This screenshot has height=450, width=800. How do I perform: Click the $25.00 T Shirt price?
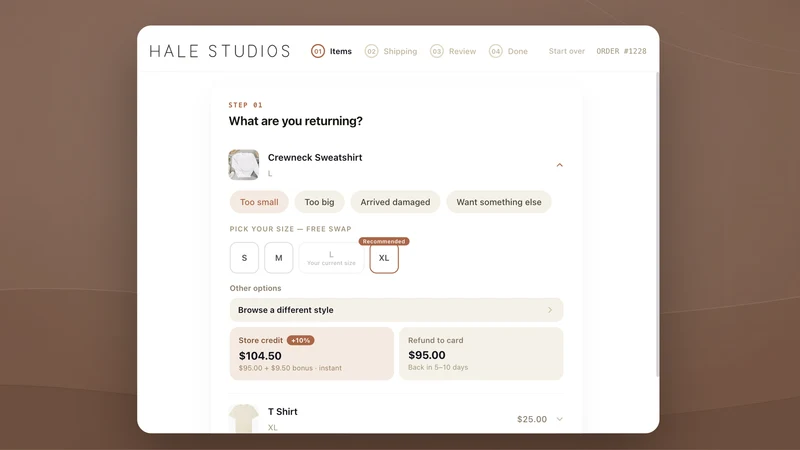click(x=532, y=419)
